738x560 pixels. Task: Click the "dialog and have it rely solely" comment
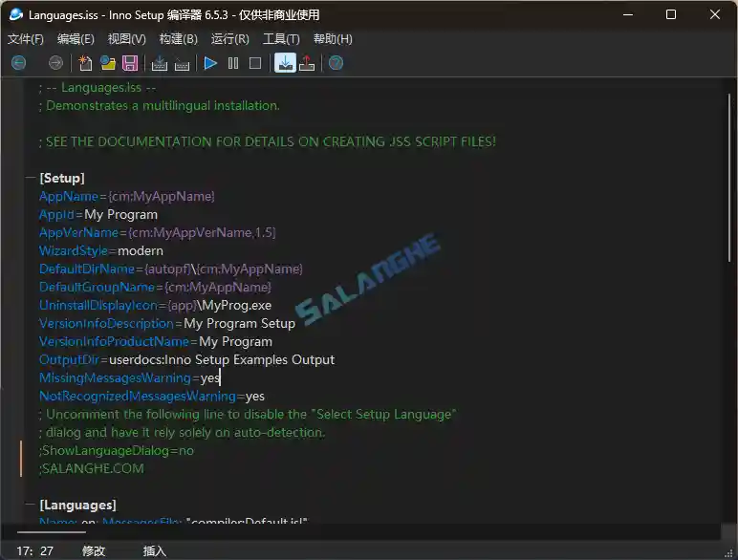point(183,433)
